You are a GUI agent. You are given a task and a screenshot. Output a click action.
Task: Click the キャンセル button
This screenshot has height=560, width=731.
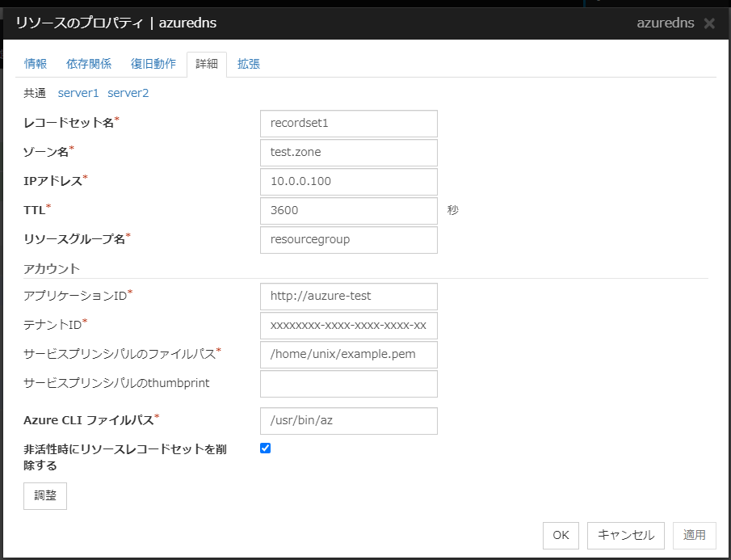coord(626,535)
